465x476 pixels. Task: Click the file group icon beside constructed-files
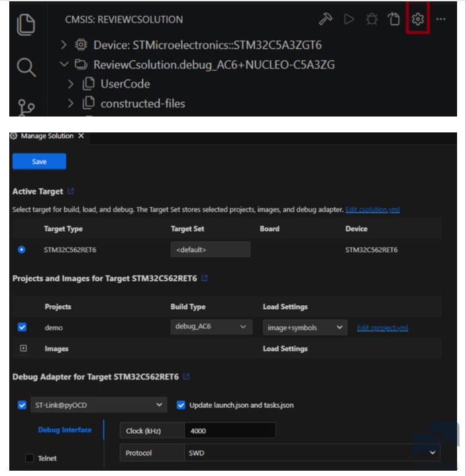coord(88,103)
